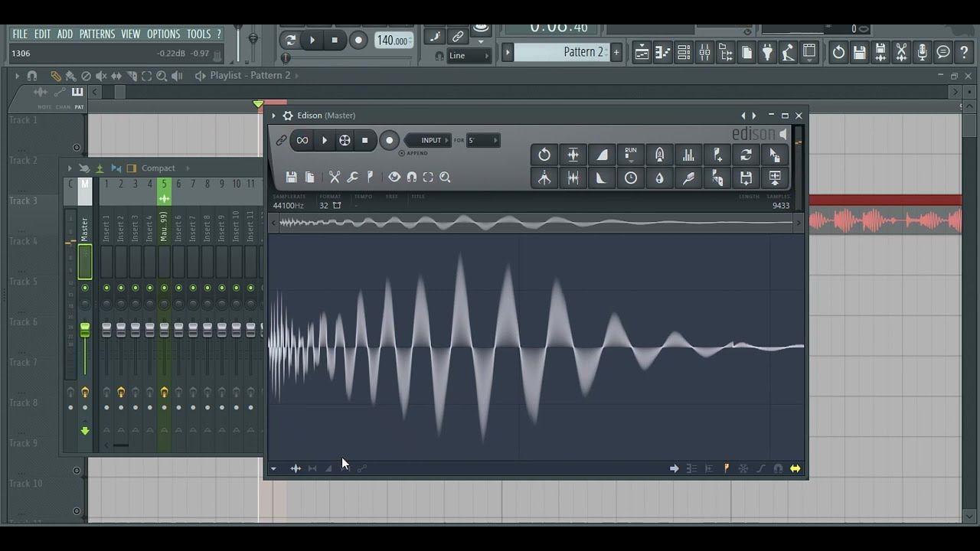The image size is (980, 551).
Task: Toggle song/pattern mode in main transport
Action: point(290,41)
